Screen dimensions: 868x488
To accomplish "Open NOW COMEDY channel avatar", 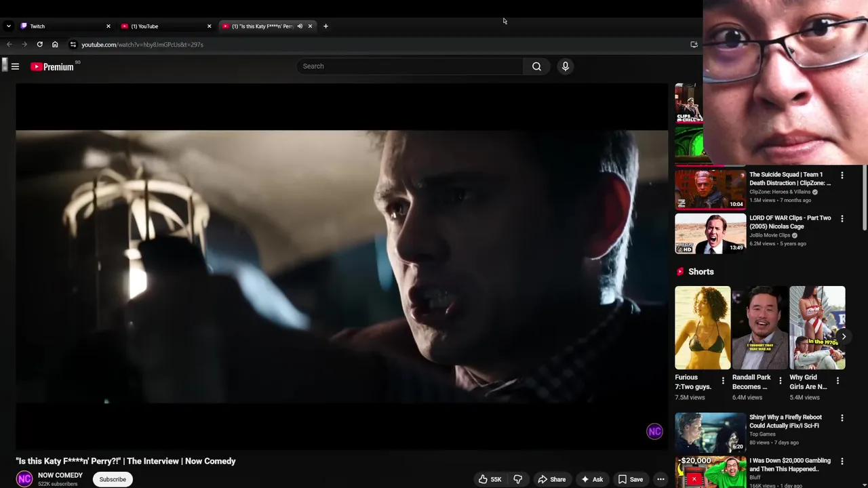I will pos(24,479).
